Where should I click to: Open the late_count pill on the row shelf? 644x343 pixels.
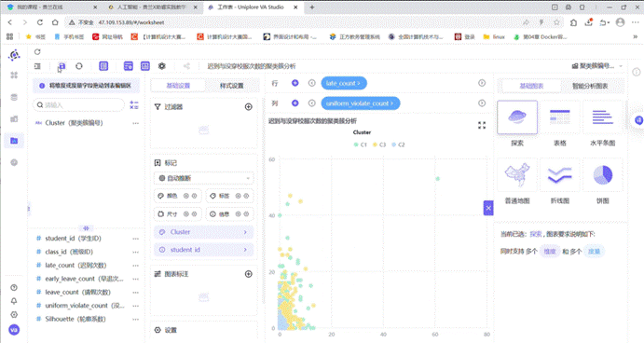click(344, 83)
